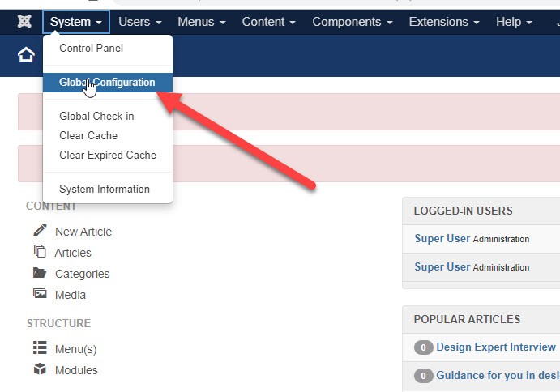Click the Joomla logo icon
The height and width of the screenshot is (392, 560).
point(24,21)
